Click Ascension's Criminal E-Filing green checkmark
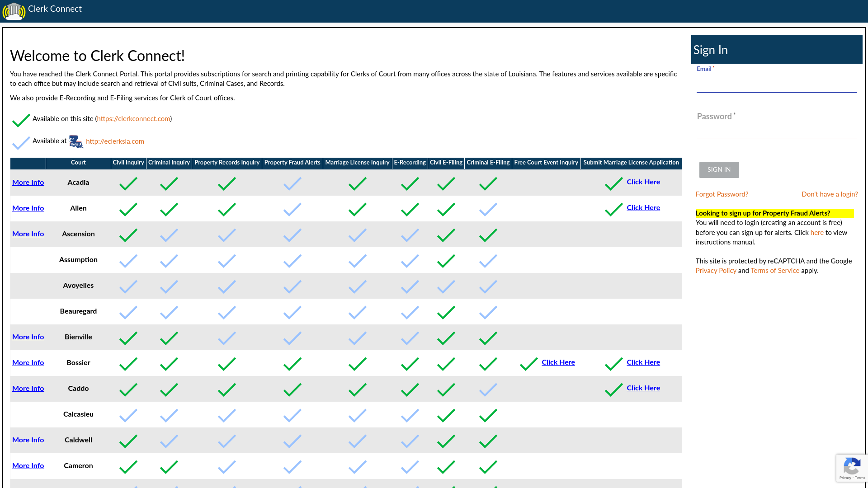 coord(488,235)
